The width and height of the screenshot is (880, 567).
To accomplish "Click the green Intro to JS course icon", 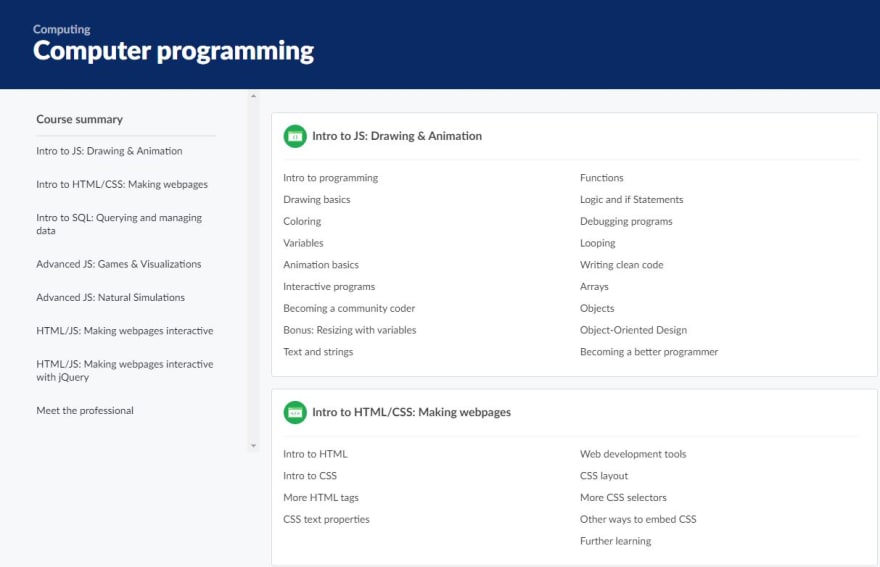I will (295, 136).
